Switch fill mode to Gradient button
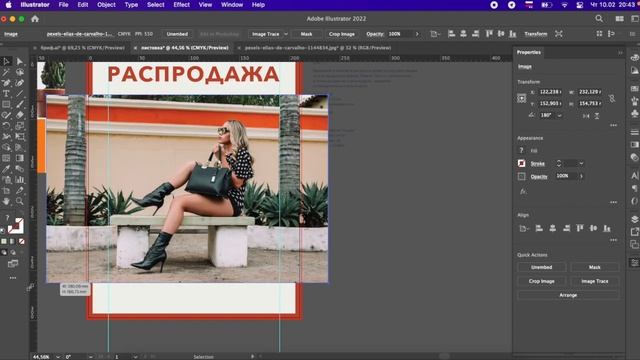 [x=13, y=242]
